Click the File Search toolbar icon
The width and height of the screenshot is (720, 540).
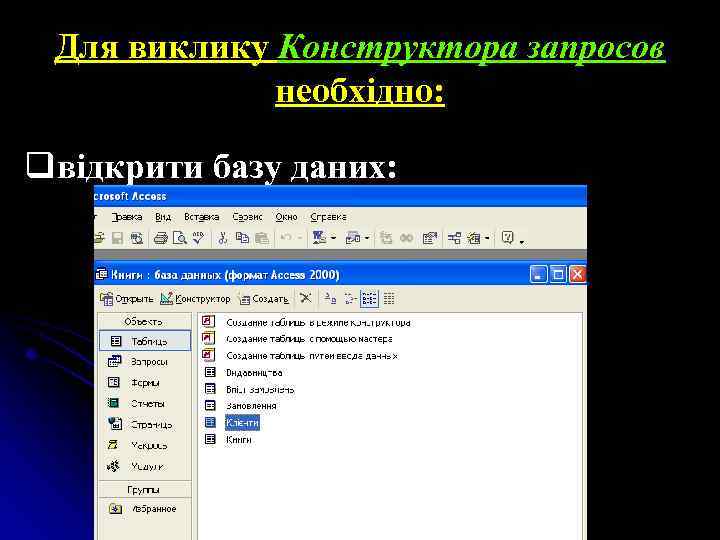(x=137, y=238)
